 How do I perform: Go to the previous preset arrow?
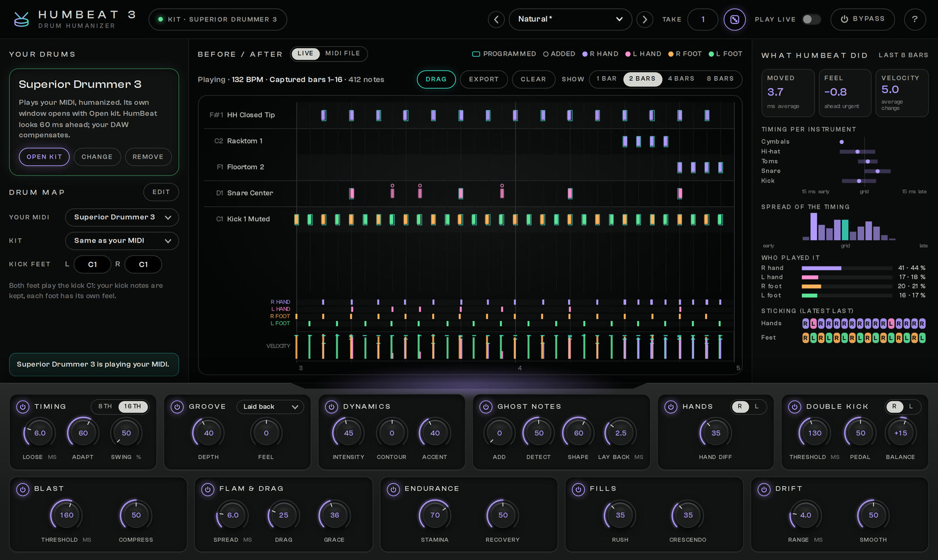point(496,19)
